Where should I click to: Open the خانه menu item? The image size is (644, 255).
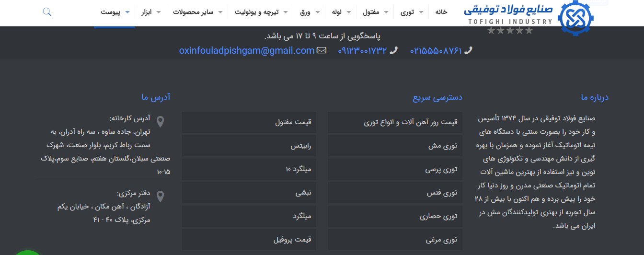(441, 12)
